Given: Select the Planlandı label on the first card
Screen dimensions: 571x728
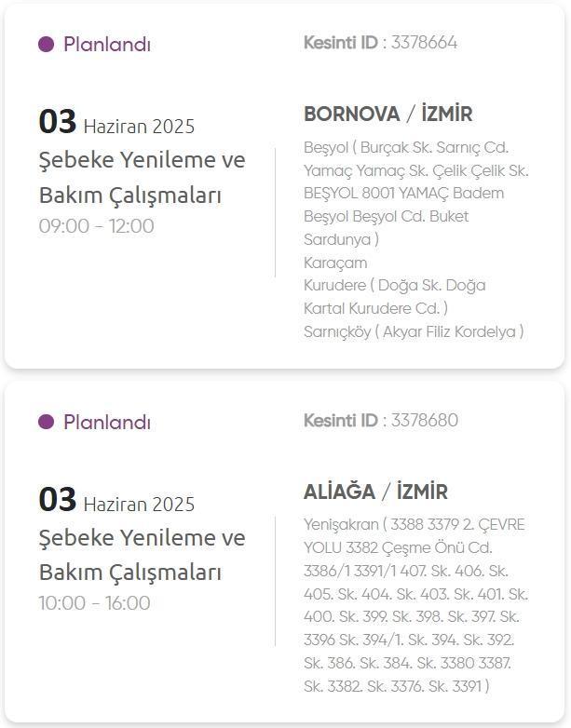Looking at the screenshot, I should [107, 45].
